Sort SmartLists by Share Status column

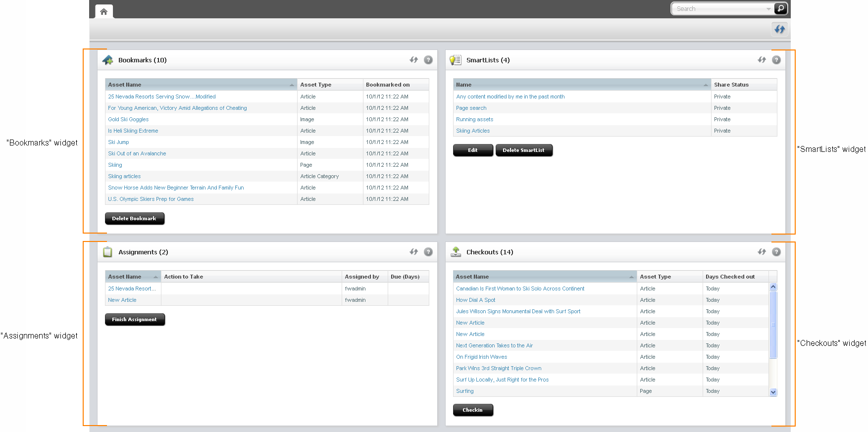pyautogui.click(x=744, y=85)
